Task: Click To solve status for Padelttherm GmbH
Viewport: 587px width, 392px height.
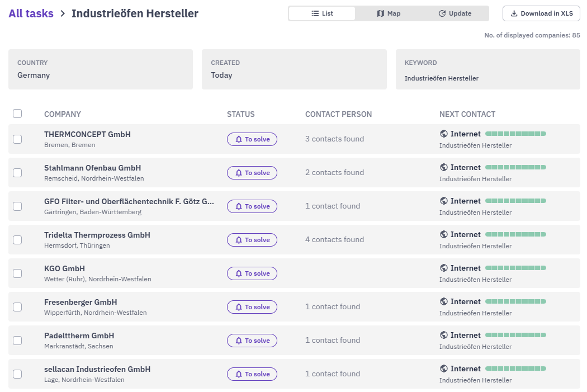Action: [252, 341]
